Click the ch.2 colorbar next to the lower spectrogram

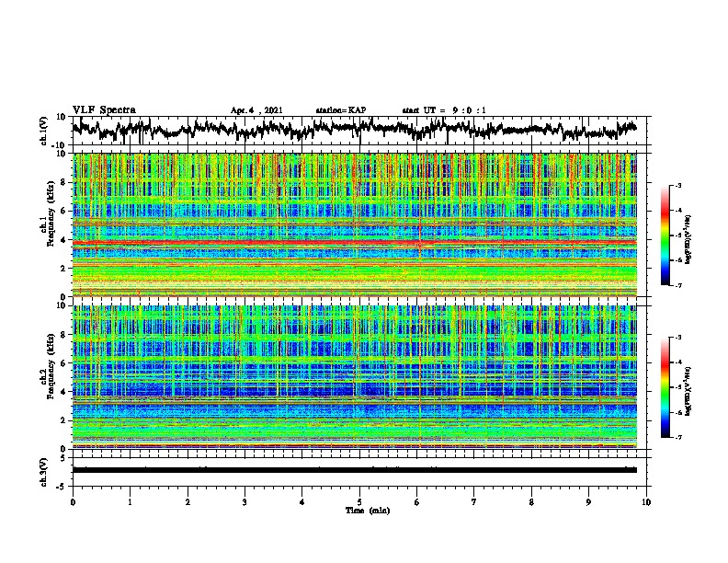(x=665, y=387)
